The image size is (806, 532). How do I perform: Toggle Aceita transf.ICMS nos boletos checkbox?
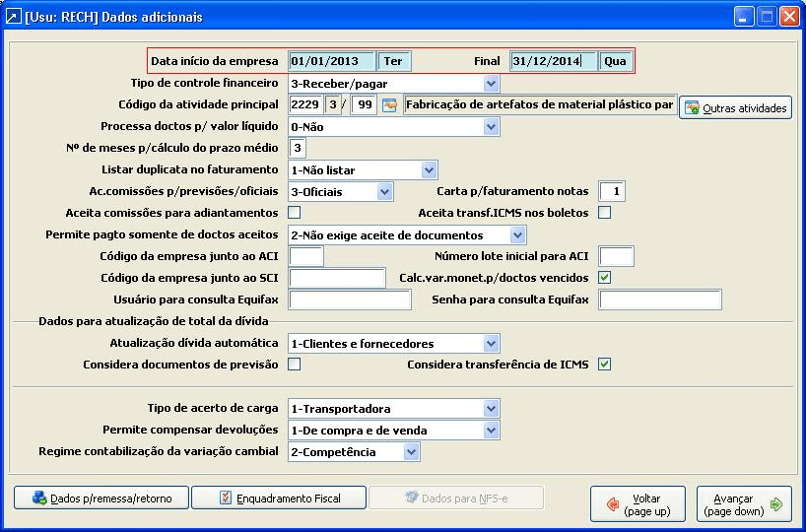[605, 212]
